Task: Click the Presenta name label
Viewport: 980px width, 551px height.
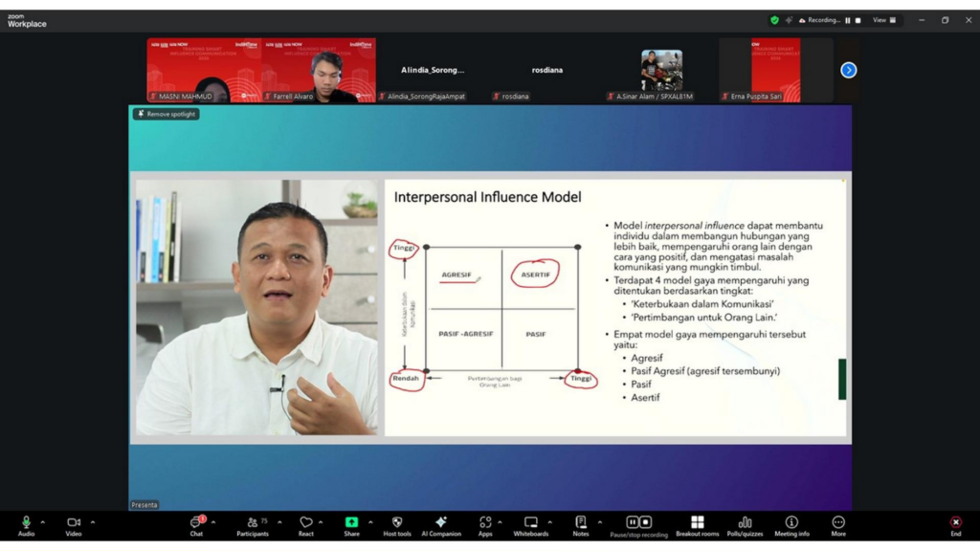Action: click(145, 505)
